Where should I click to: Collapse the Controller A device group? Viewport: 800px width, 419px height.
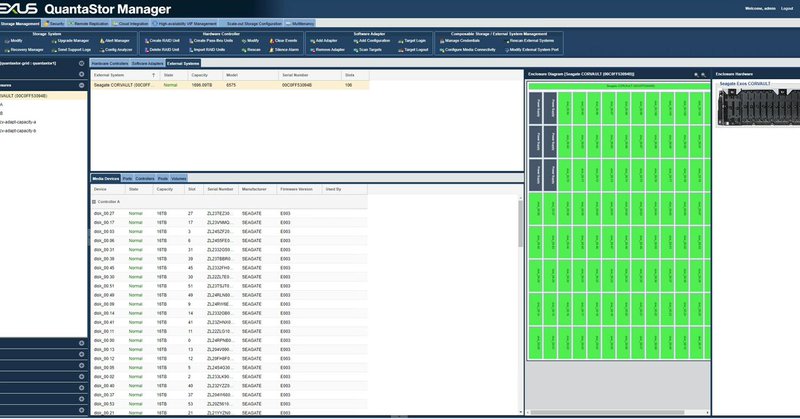point(94,202)
